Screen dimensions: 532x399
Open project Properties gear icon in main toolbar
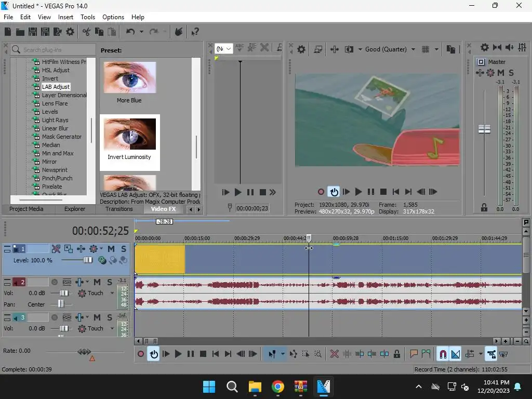point(70,32)
